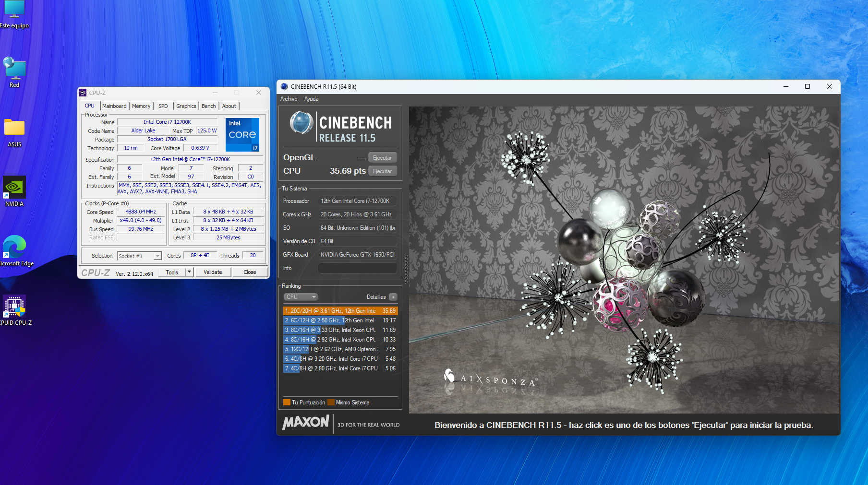Click the CPU-Z title bar app icon

[x=83, y=93]
